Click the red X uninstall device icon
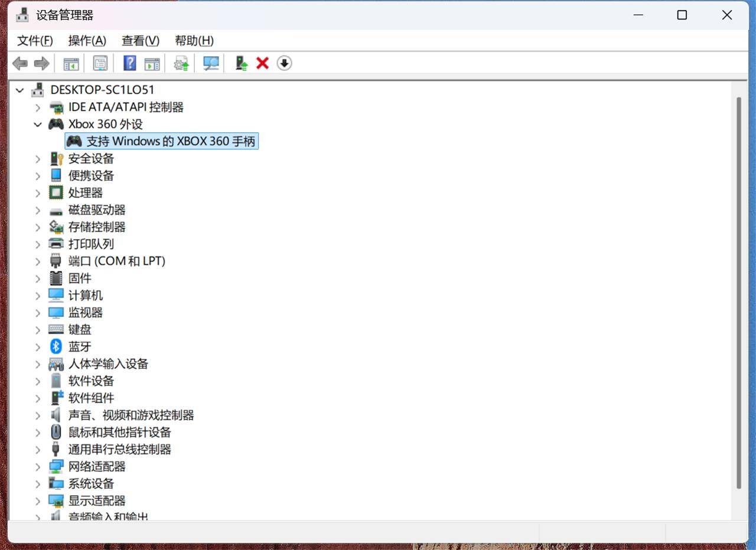The width and height of the screenshot is (756, 550). point(263,63)
